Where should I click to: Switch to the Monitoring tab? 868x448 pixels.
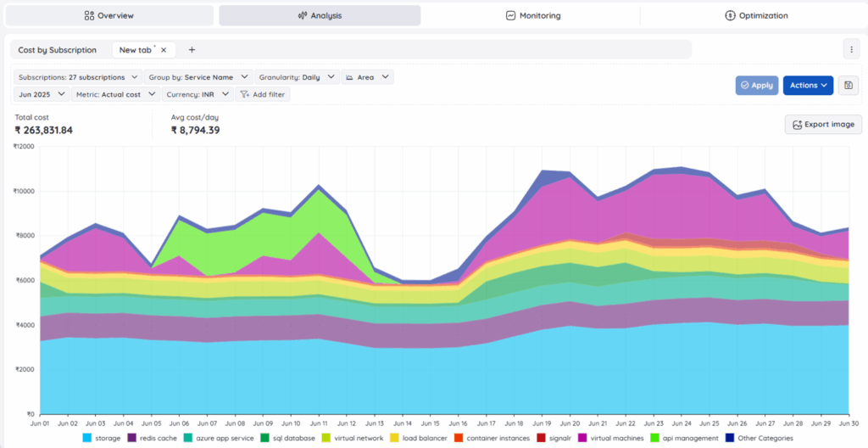click(533, 15)
